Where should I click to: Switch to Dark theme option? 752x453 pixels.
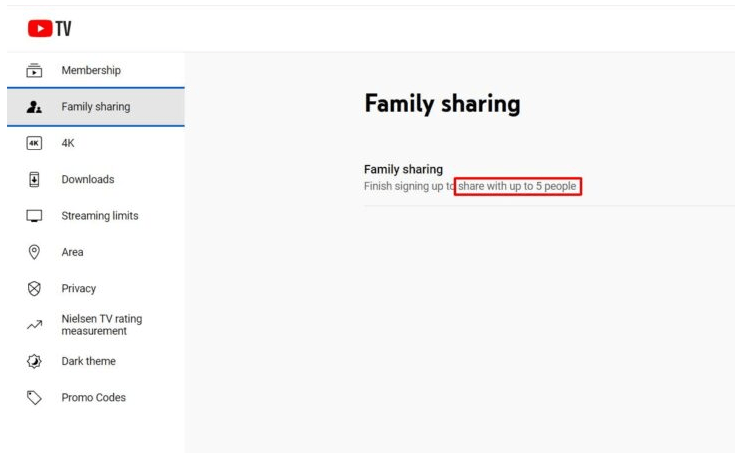point(96,361)
